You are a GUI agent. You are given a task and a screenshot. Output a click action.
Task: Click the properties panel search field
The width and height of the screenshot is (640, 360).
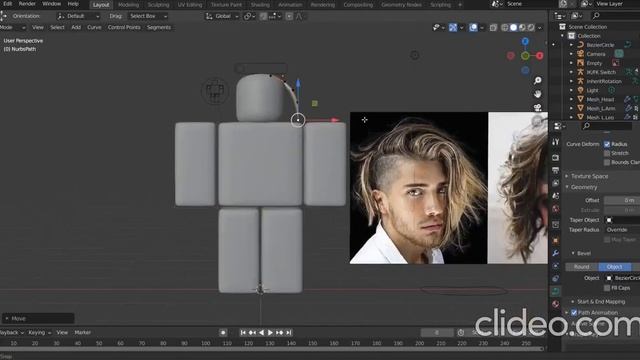coord(607,126)
